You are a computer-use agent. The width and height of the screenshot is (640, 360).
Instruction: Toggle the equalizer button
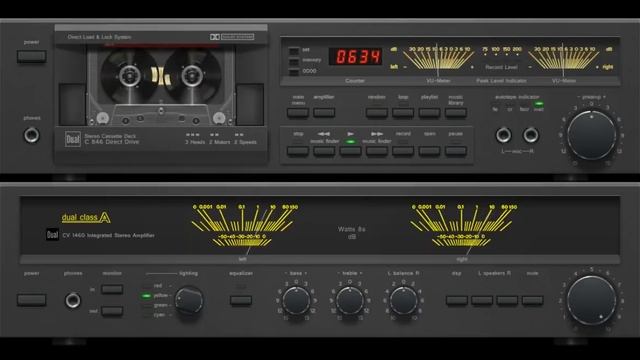(x=241, y=300)
